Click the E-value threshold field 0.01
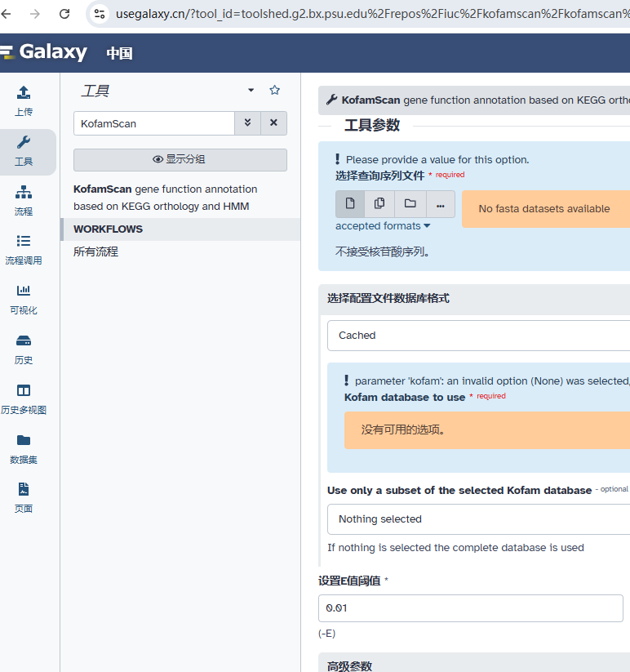The height and width of the screenshot is (672, 630). [x=470, y=607]
